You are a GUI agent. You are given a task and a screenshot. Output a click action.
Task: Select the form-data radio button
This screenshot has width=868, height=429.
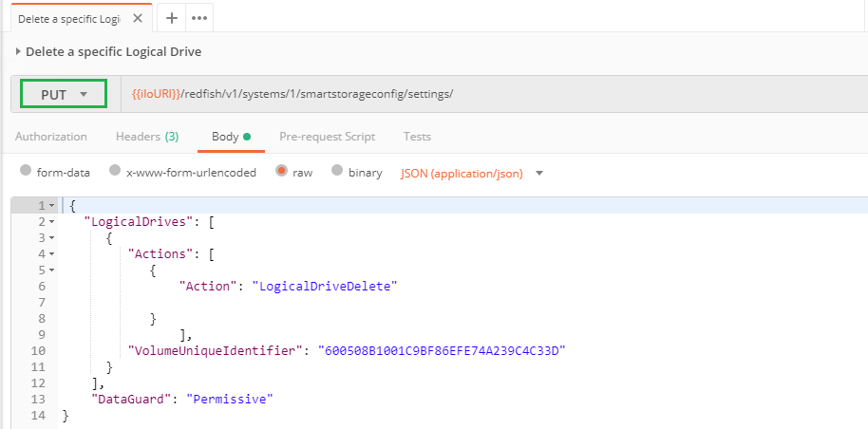[26, 171]
